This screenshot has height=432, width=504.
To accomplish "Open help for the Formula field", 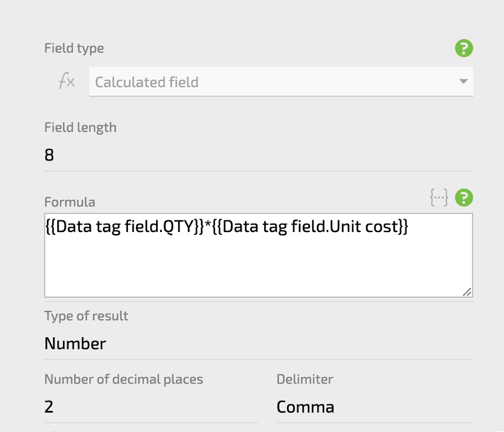I will 464,197.
